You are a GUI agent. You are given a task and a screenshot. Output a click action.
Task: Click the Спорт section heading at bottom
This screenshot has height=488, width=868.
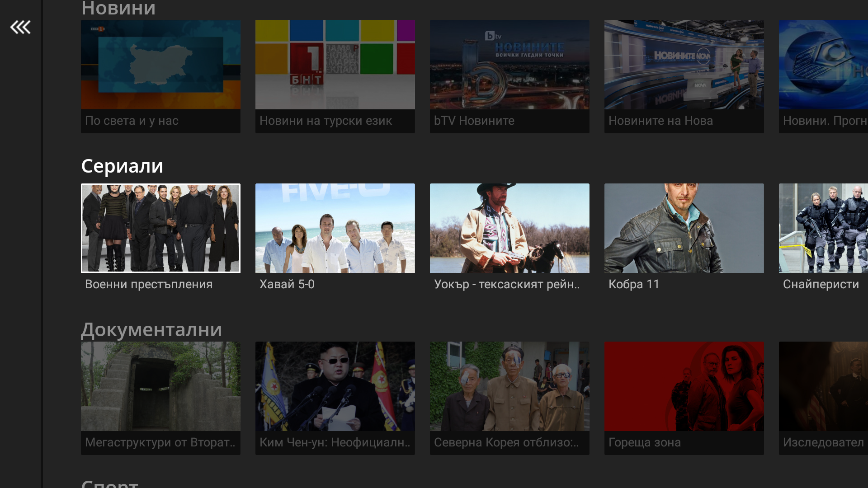[x=110, y=483]
